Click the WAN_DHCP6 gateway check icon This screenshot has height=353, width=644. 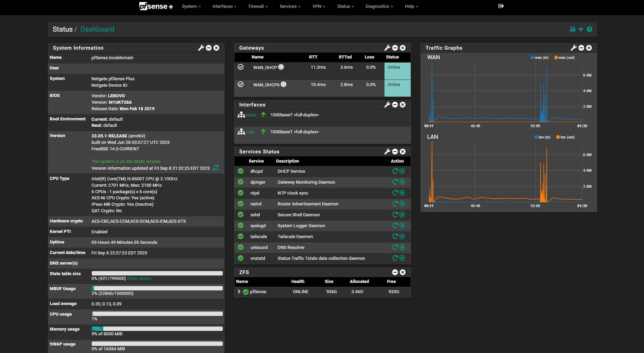(240, 84)
